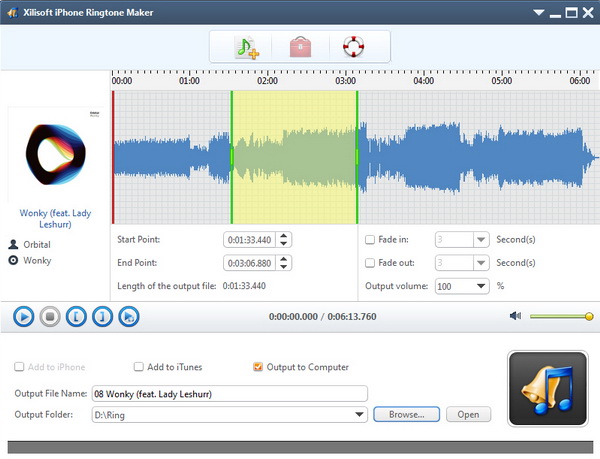Mute audio with the speaker icon
This screenshot has height=459, width=600.
click(515, 316)
